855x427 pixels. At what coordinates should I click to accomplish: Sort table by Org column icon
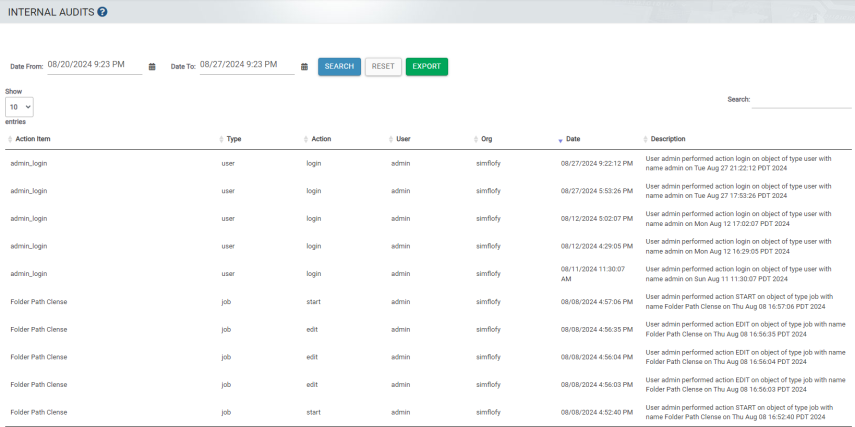click(x=476, y=139)
